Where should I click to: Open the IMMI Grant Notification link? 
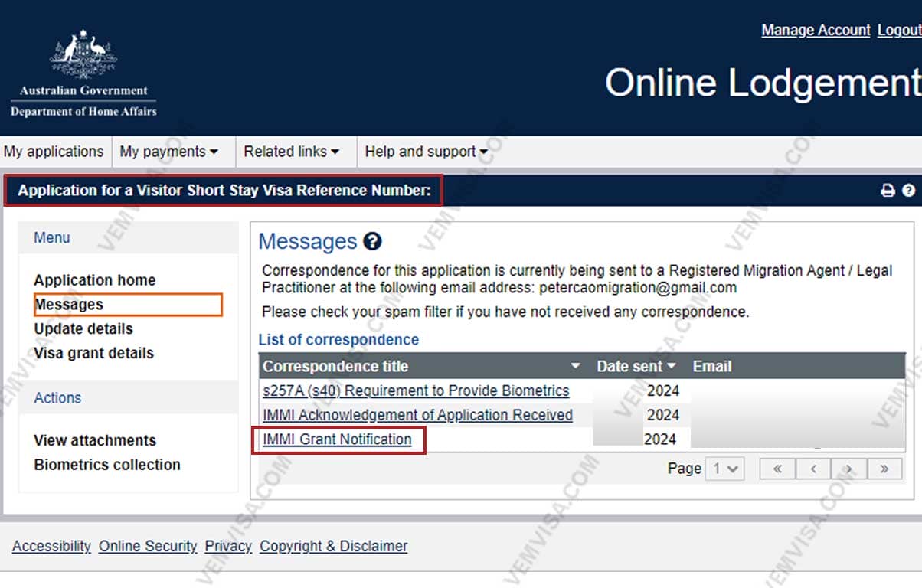tap(337, 439)
